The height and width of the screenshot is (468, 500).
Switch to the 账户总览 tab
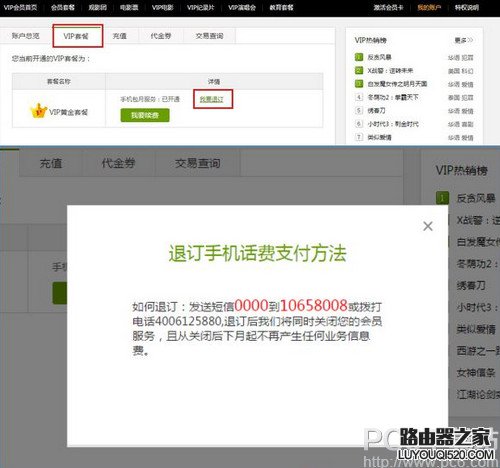tap(26, 36)
